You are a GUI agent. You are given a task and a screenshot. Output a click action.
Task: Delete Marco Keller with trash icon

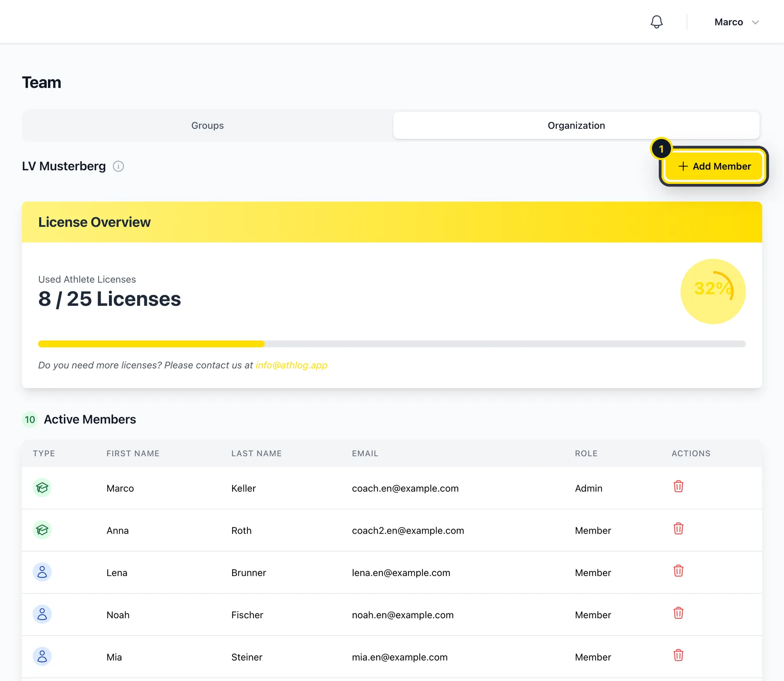(678, 486)
